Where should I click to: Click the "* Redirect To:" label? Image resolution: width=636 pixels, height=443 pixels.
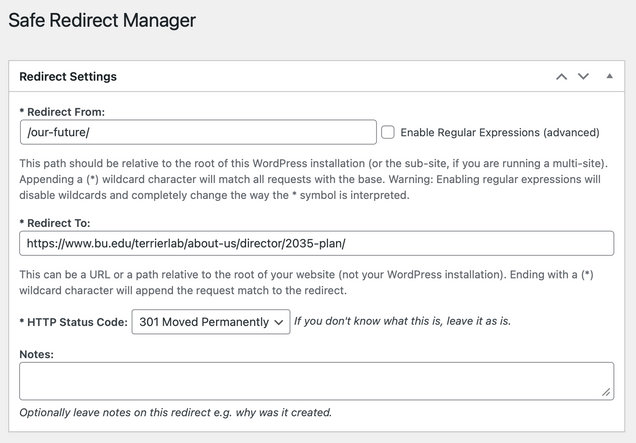coord(55,223)
